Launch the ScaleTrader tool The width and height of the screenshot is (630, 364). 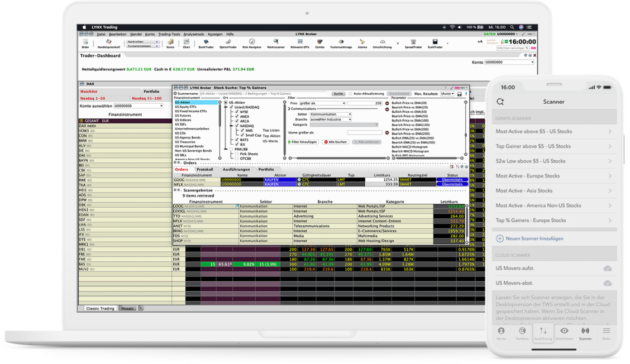(435, 44)
